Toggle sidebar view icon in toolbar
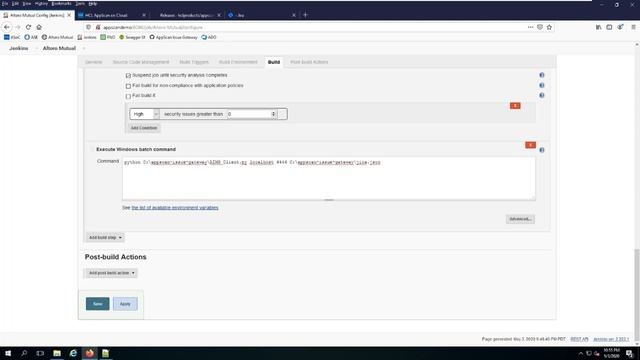 [x=609, y=27]
